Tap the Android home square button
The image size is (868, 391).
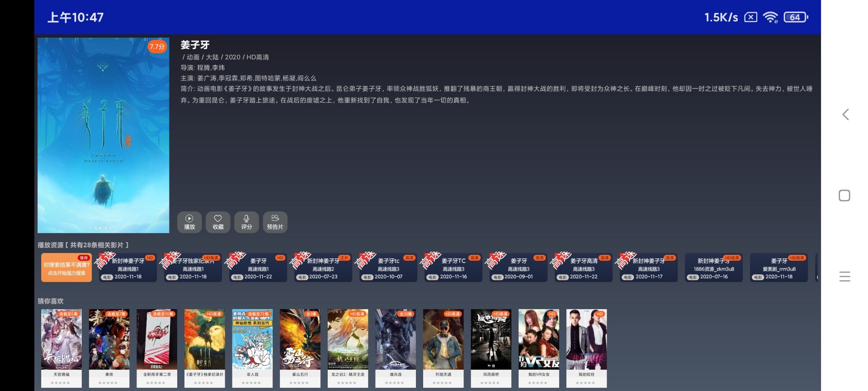[x=844, y=195]
